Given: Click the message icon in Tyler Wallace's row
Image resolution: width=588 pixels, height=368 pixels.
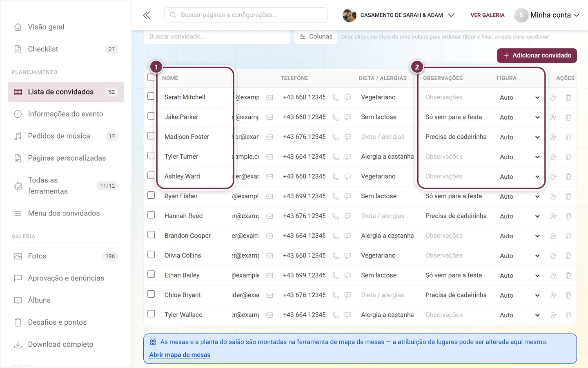Looking at the screenshot, I should tap(348, 315).
